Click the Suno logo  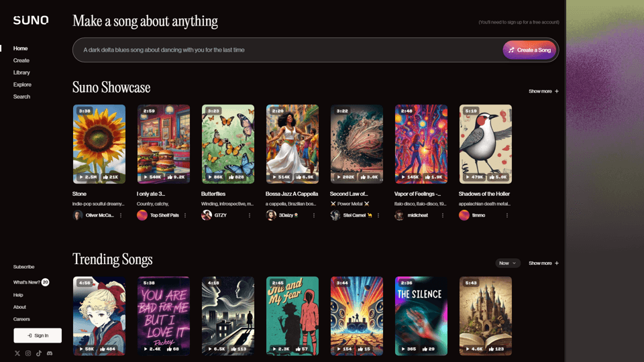(x=31, y=20)
